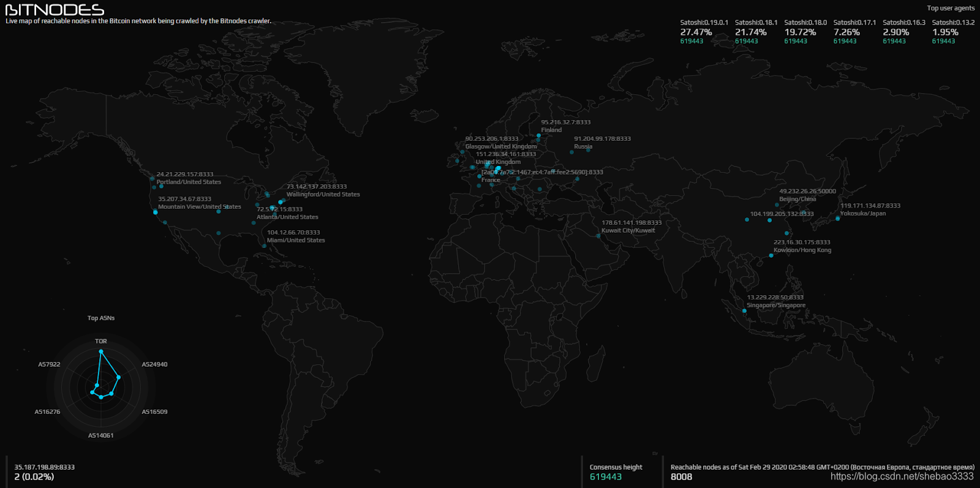Select the Satoshi:0.18.0 user agent
980x488 pixels.
pyautogui.click(x=805, y=23)
